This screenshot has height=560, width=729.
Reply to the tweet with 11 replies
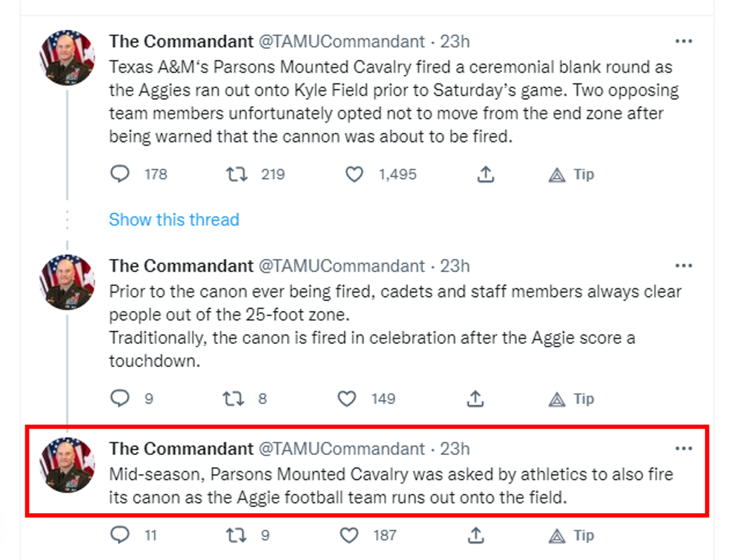coord(120,535)
